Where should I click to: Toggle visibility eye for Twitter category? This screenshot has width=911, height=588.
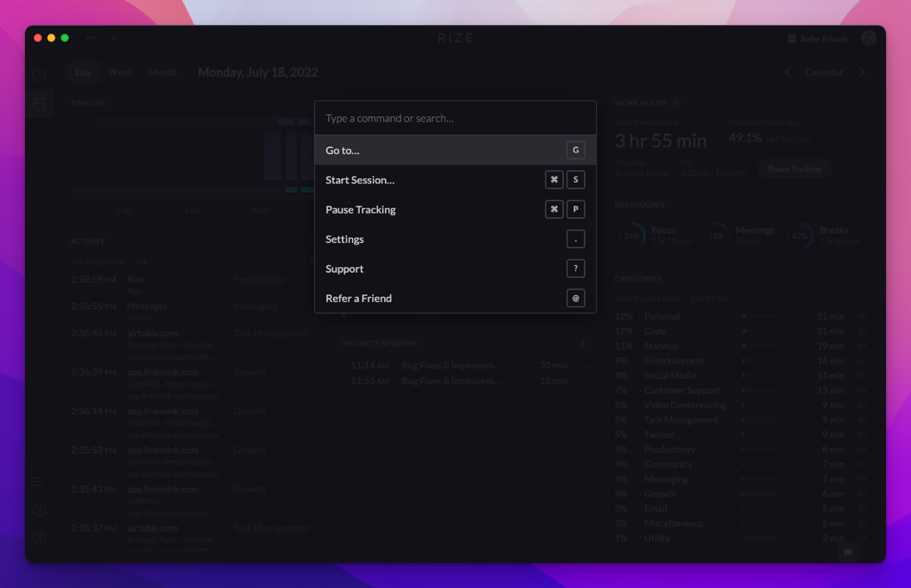[862, 435]
